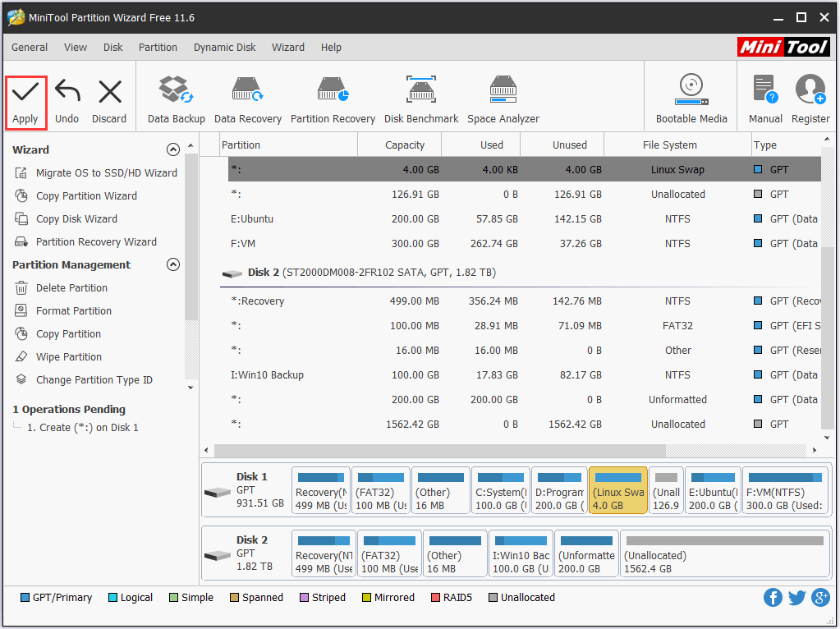Click the Disk 2 drive icon in list

(x=232, y=273)
